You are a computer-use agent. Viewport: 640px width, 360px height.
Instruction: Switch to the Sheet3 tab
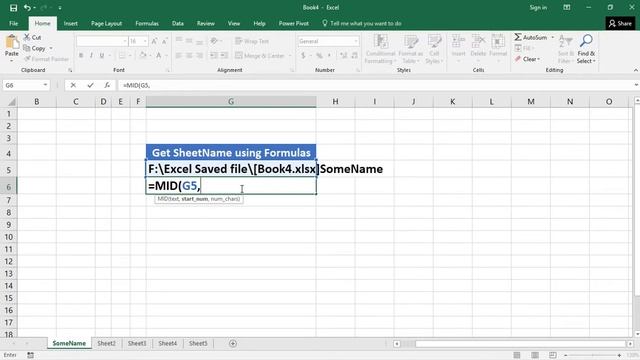pos(137,343)
